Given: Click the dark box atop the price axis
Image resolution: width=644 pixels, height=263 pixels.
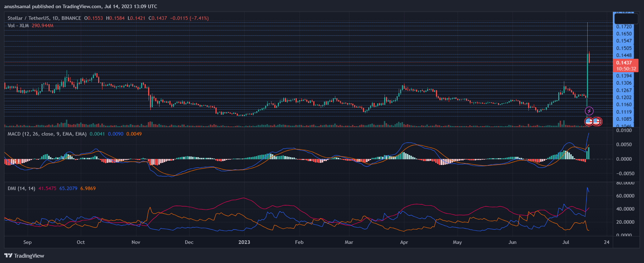Looking at the screenshot, I should click(x=626, y=18).
